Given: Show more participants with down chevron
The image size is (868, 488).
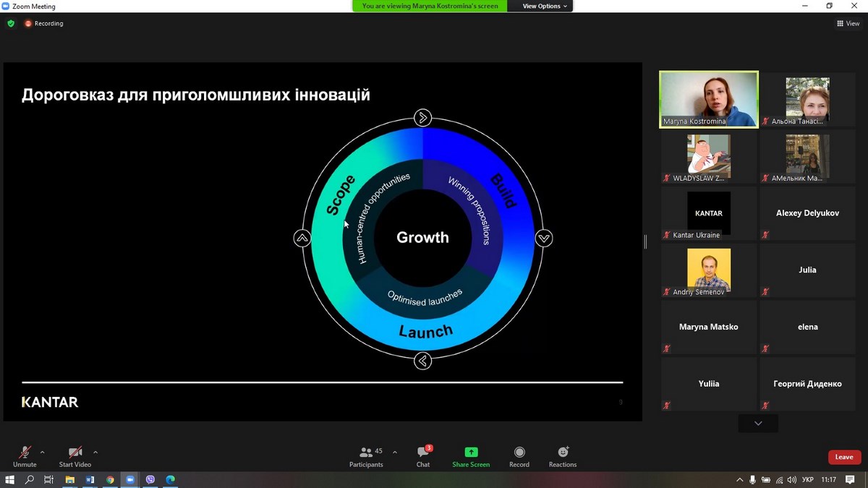Looking at the screenshot, I should [758, 423].
